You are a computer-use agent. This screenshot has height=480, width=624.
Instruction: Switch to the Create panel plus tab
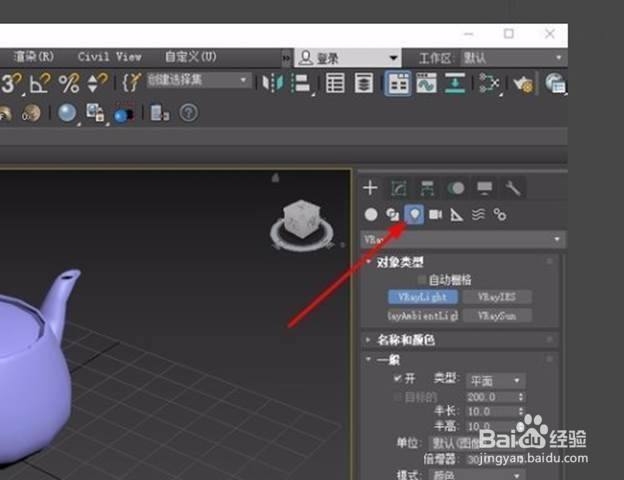pos(370,188)
